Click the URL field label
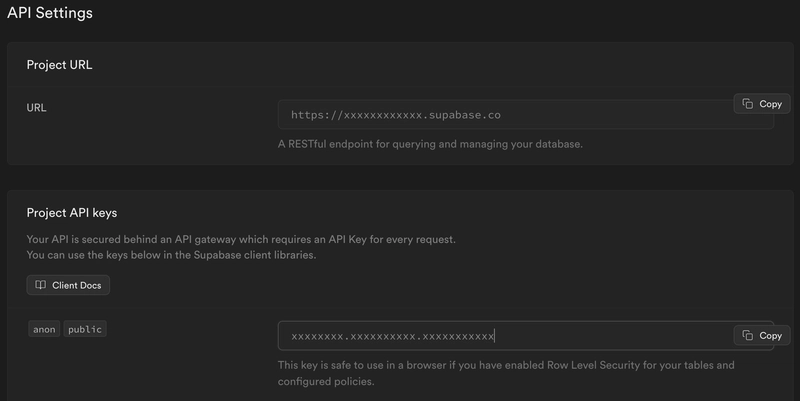 click(x=36, y=108)
